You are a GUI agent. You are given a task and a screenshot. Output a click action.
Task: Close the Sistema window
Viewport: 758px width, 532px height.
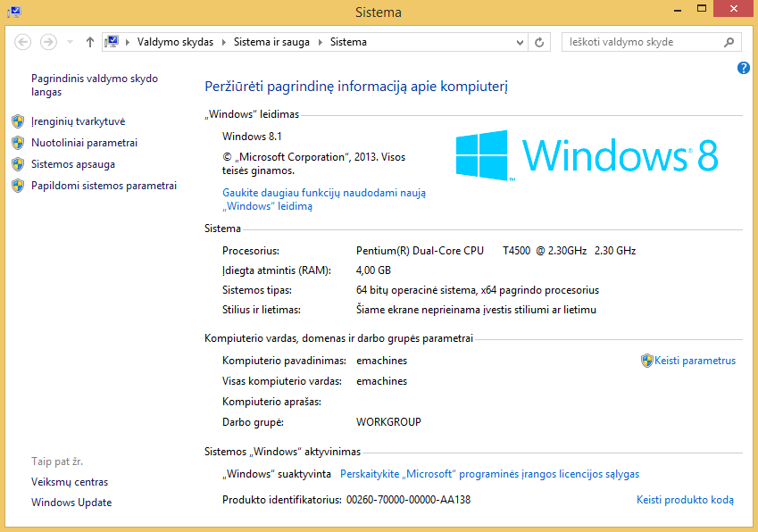tap(734, 9)
